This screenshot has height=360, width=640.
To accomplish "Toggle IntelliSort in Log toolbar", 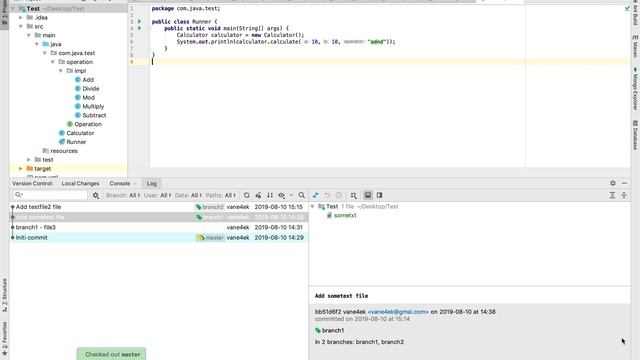I will pyautogui.click(x=270, y=196).
